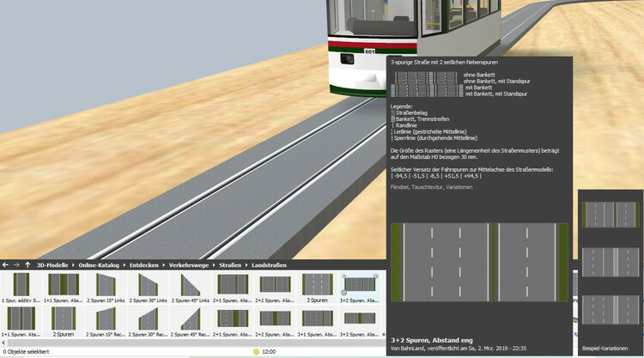Select the top Beispiel-Variationen road preview

click(609, 214)
